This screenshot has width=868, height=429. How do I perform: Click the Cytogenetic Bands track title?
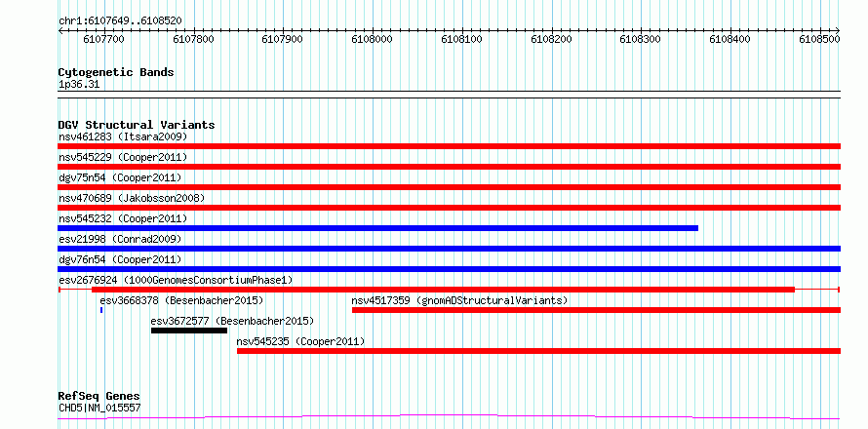[x=116, y=72]
